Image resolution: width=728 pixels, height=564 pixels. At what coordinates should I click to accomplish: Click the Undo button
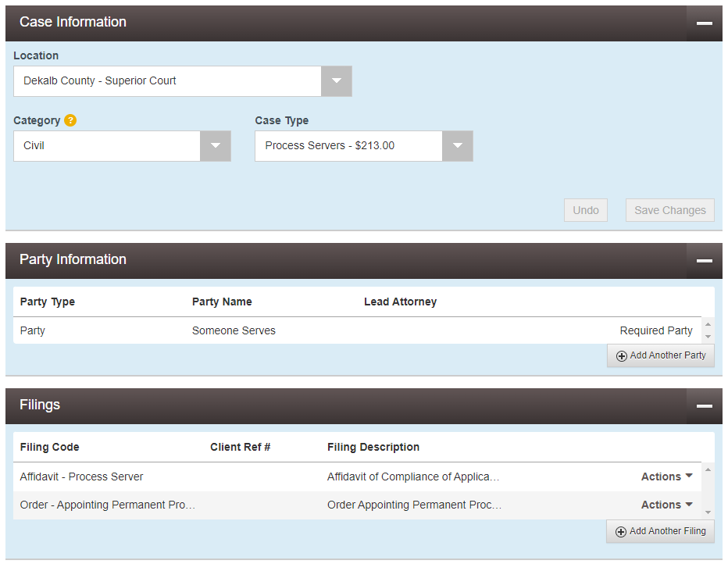coord(585,210)
